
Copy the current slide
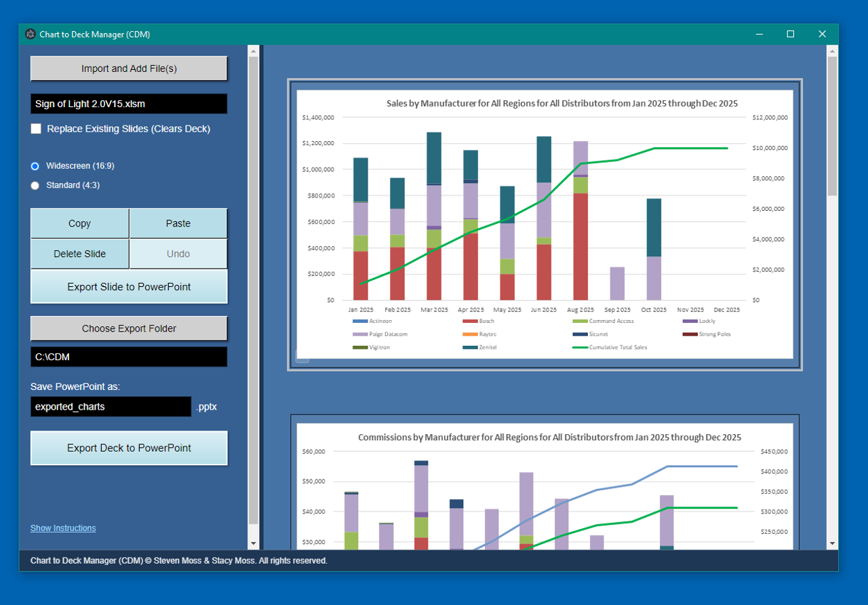(x=79, y=222)
